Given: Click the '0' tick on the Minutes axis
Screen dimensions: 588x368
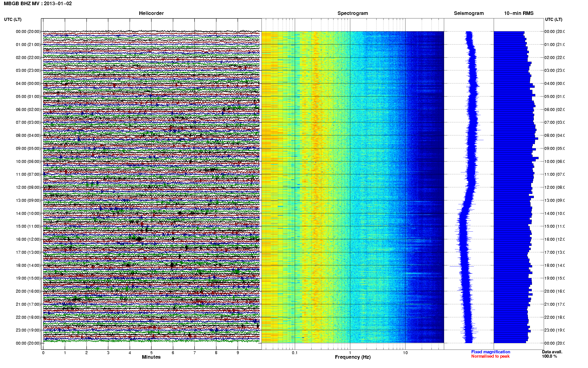Looking at the screenshot, I should [x=43, y=353].
